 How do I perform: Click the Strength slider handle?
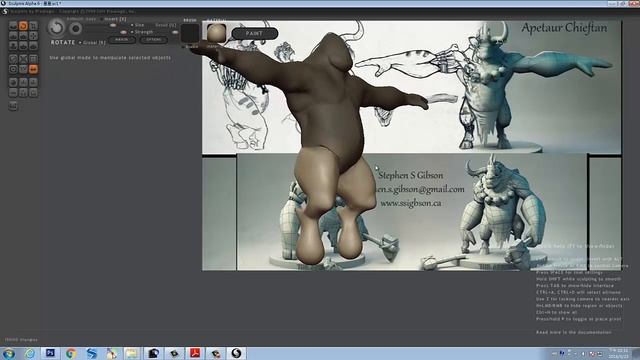[x=123, y=32]
